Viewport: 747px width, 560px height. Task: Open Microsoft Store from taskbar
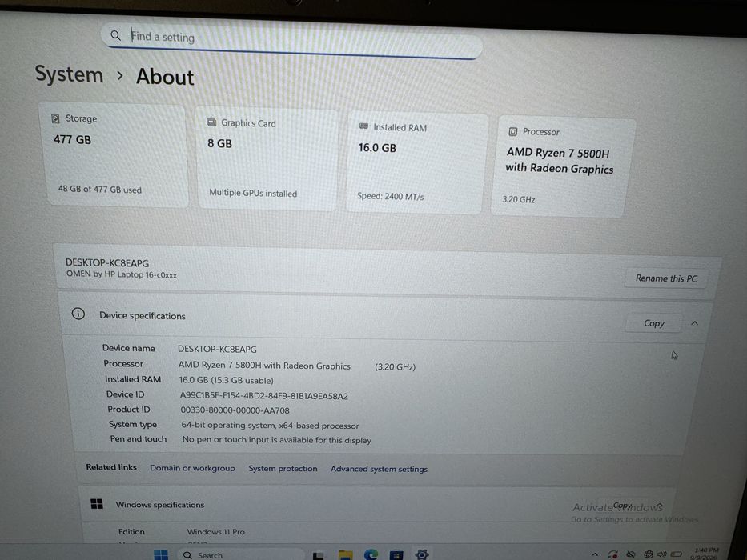pyautogui.click(x=396, y=554)
